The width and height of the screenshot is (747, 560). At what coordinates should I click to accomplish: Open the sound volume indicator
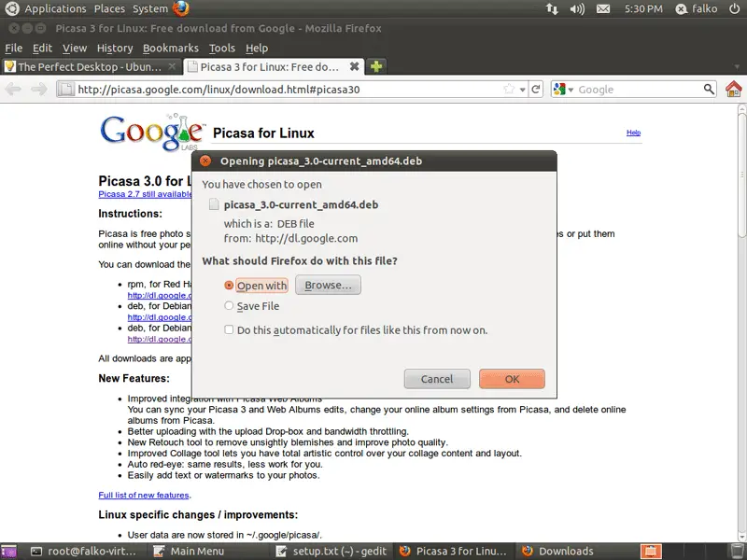(x=577, y=9)
